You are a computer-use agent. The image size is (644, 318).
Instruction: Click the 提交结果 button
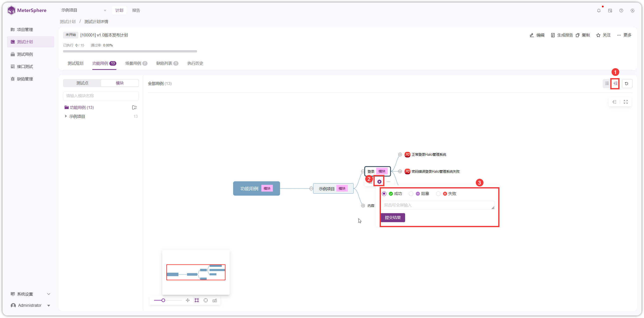click(393, 217)
